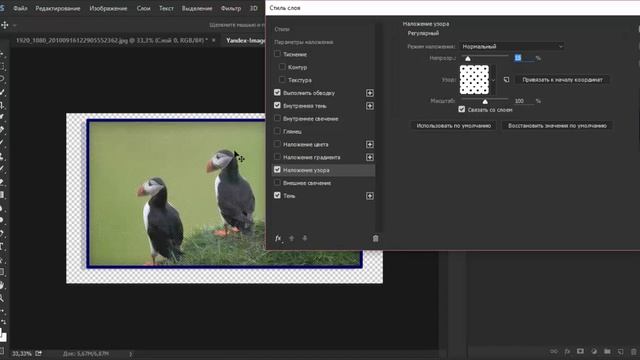Open the Режим наложения dropdown set to Нормальный
This screenshot has width=640, height=360.
pos(512,47)
